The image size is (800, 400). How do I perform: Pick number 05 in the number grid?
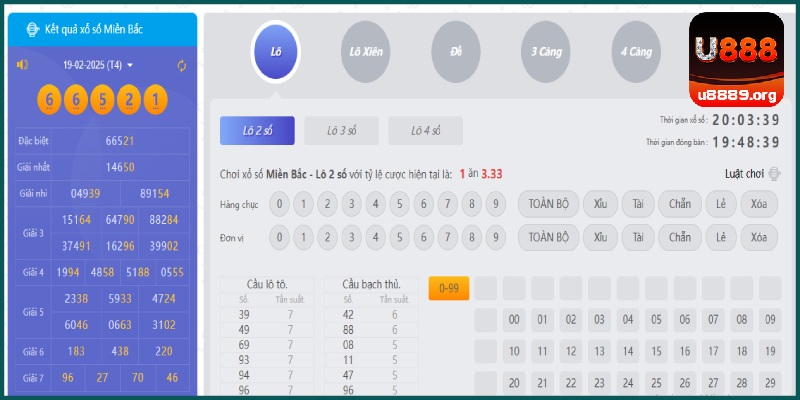(x=657, y=321)
